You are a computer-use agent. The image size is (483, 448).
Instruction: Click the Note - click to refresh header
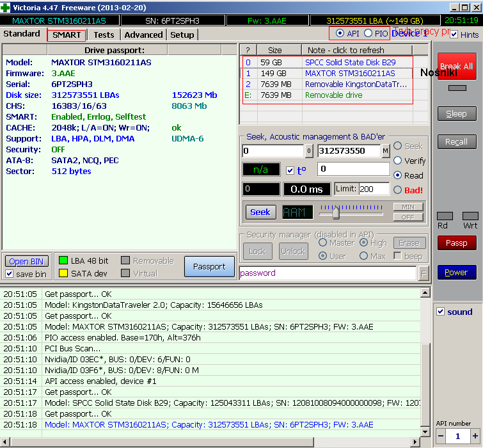tap(357, 50)
